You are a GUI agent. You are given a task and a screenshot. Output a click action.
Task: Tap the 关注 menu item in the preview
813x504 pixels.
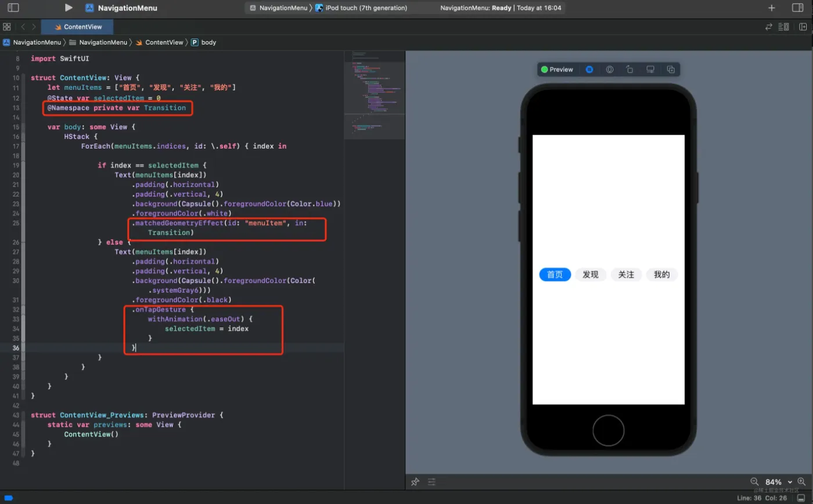(x=626, y=275)
